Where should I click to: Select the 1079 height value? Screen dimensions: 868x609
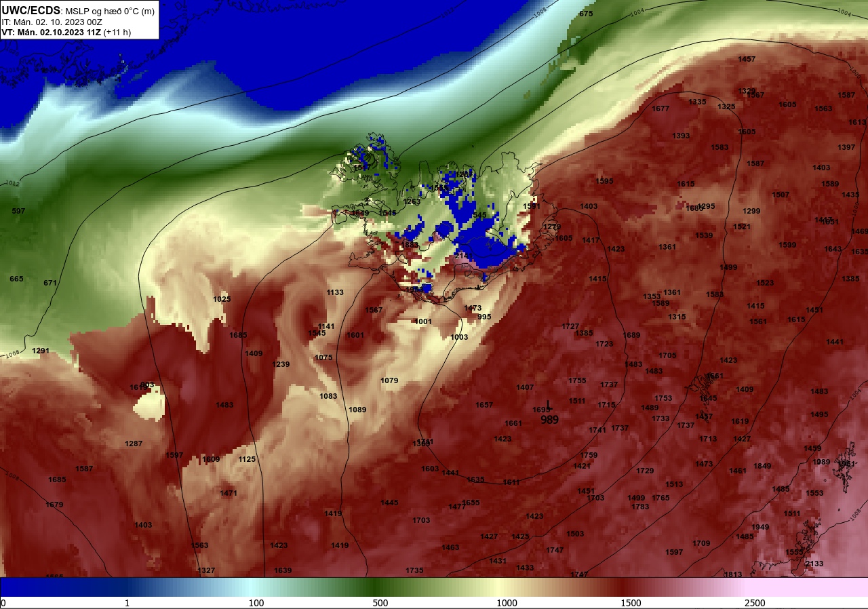click(389, 380)
